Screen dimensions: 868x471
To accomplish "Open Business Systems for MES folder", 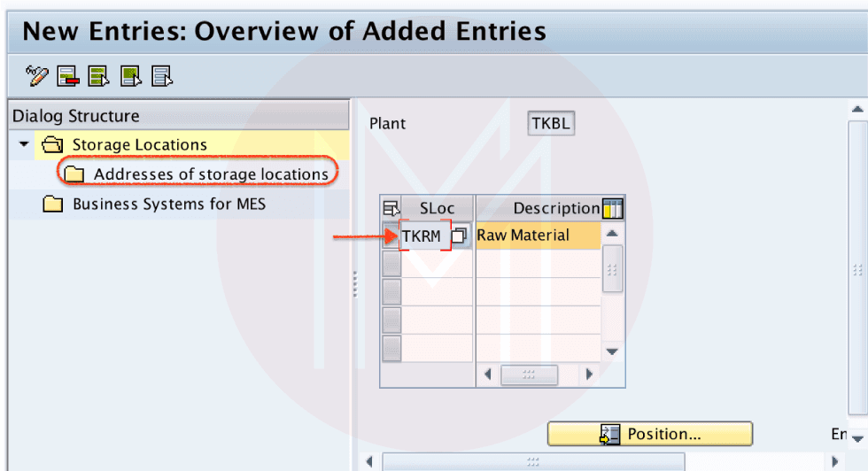I will click(x=168, y=205).
